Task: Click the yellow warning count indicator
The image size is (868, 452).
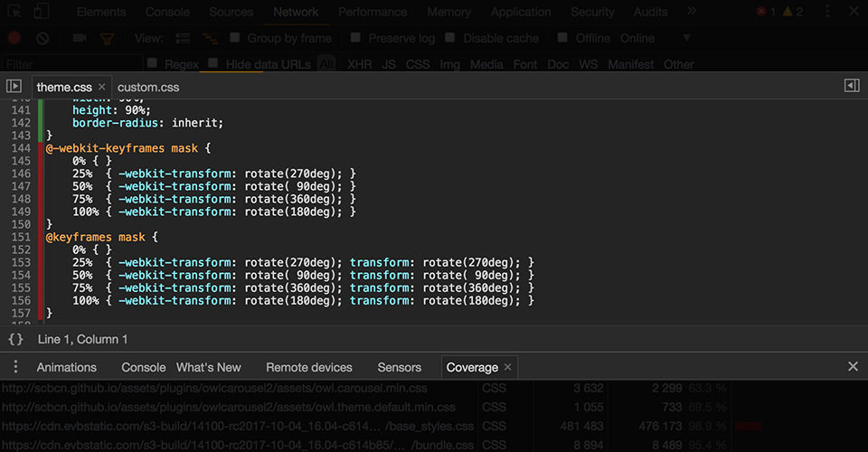Action: point(793,12)
